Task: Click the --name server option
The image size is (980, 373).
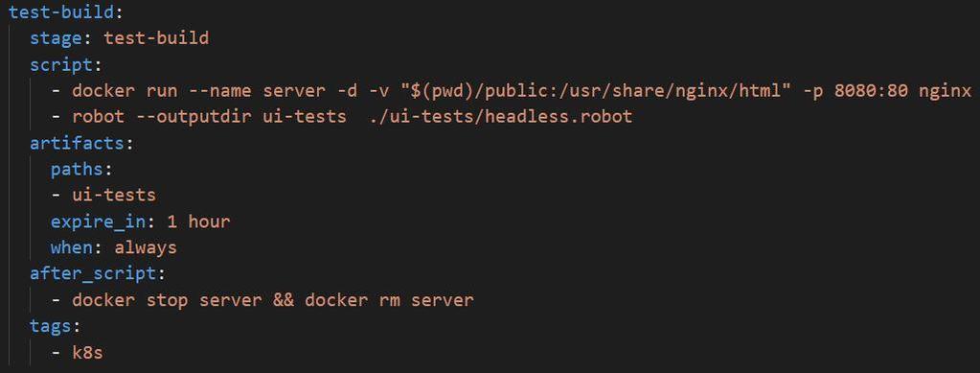Action: coord(256,91)
